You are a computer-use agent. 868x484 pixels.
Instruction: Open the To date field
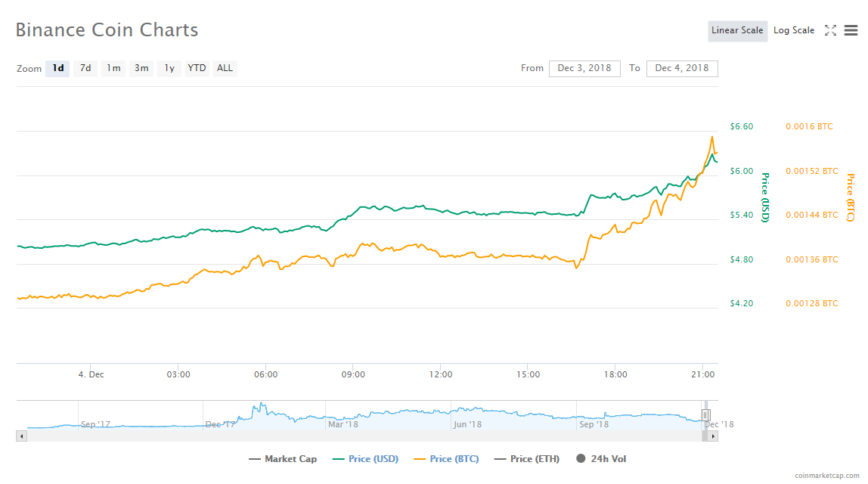[682, 68]
